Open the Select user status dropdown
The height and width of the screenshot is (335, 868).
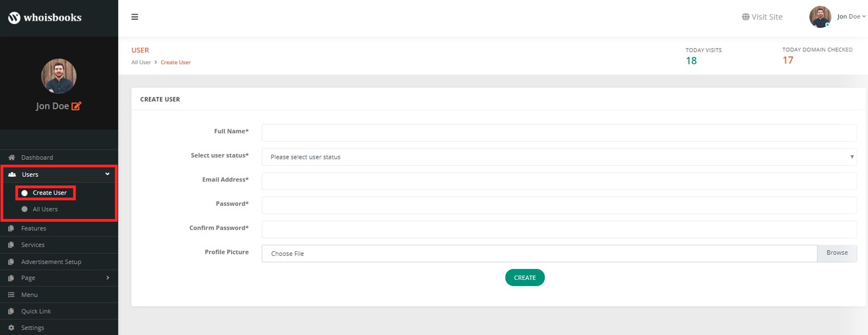(x=559, y=157)
